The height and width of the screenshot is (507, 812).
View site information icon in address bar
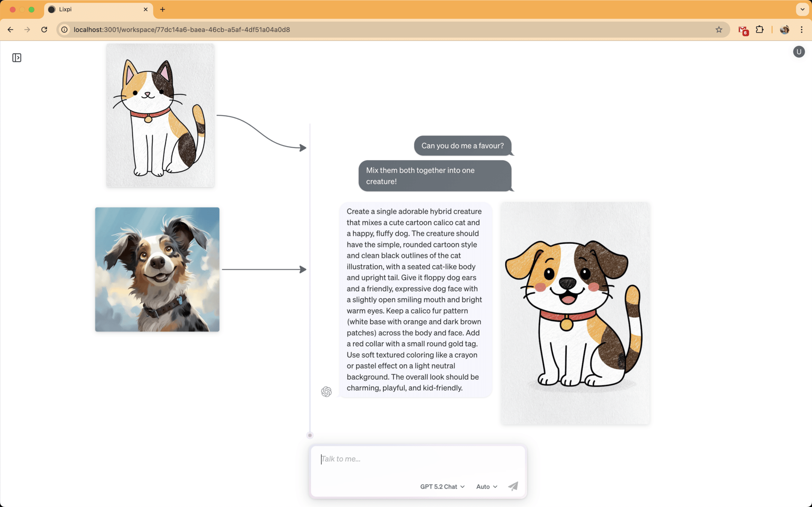pyautogui.click(x=65, y=30)
